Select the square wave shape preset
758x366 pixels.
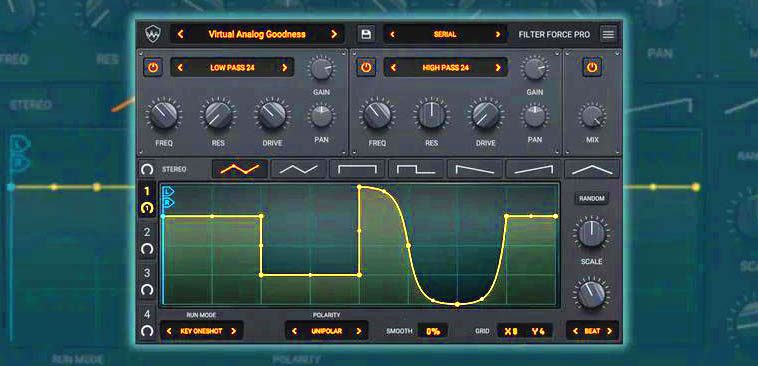coord(357,169)
